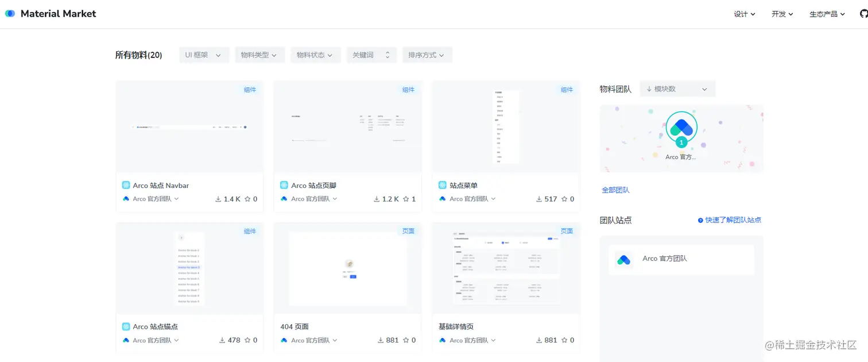Viewport: 868px width, 362px height.
Task: Click Material Market site title text
Action: (59, 14)
